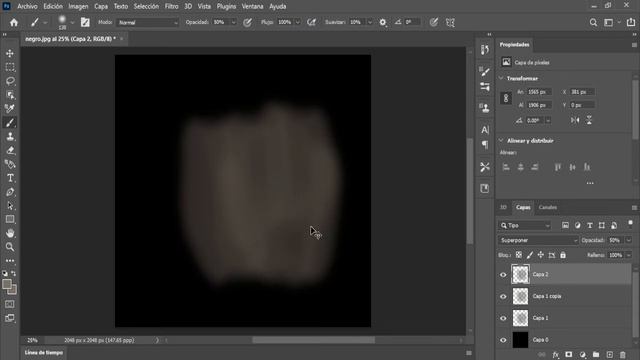This screenshot has width=640, height=360.
Task: Select the Capa 1 copia layer thumbnail
Action: tap(520, 296)
